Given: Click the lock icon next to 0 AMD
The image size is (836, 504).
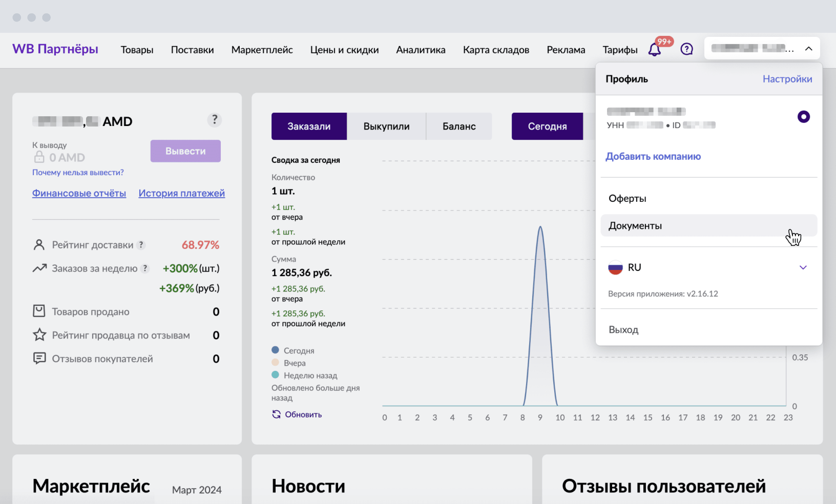Looking at the screenshot, I should tap(39, 157).
